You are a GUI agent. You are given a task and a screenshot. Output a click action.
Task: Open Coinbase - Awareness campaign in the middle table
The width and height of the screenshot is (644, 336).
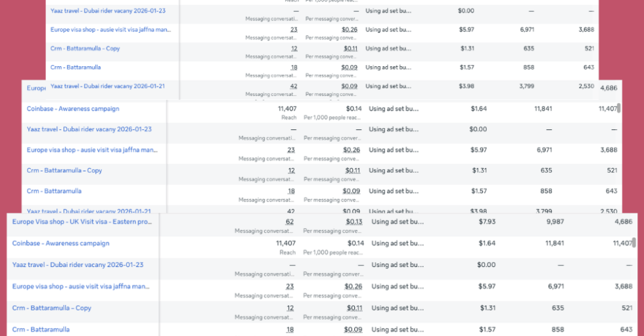point(73,109)
